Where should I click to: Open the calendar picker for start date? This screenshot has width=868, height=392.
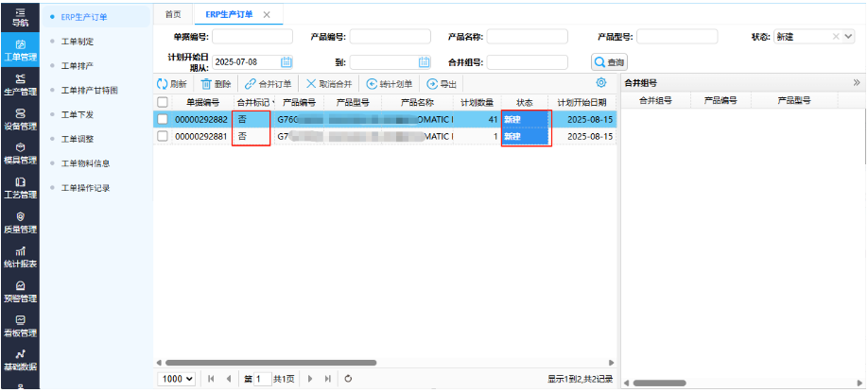pos(286,62)
